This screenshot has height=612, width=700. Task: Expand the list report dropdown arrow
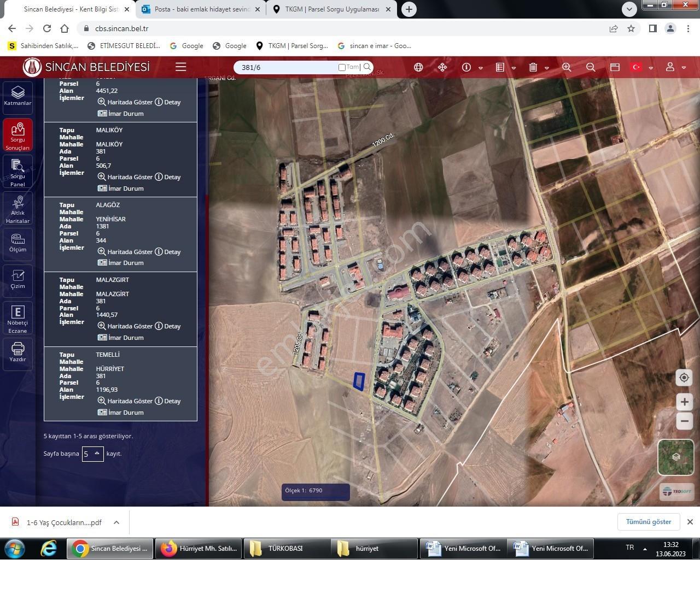pos(514,68)
